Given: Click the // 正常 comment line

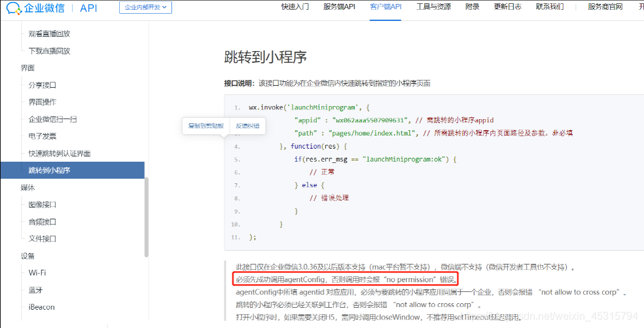Looking at the screenshot, I should click(x=321, y=172).
